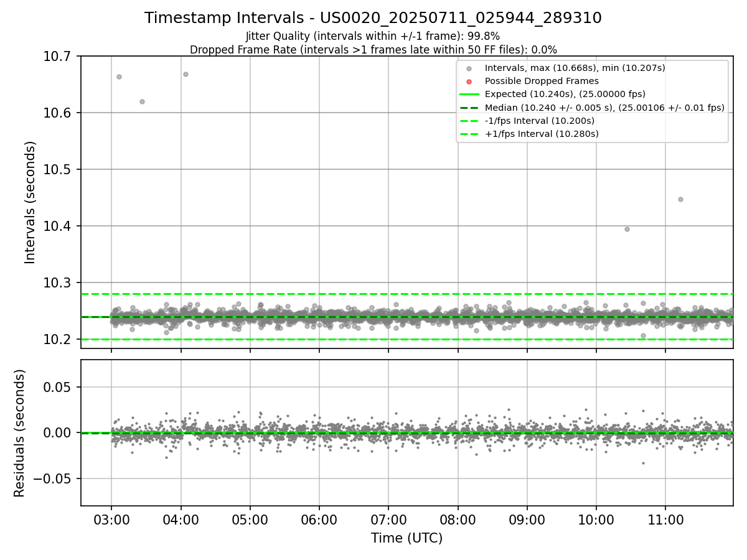Click the 10.4 y-axis tick label
Viewport: 747px width, 560px height.
(x=57, y=226)
